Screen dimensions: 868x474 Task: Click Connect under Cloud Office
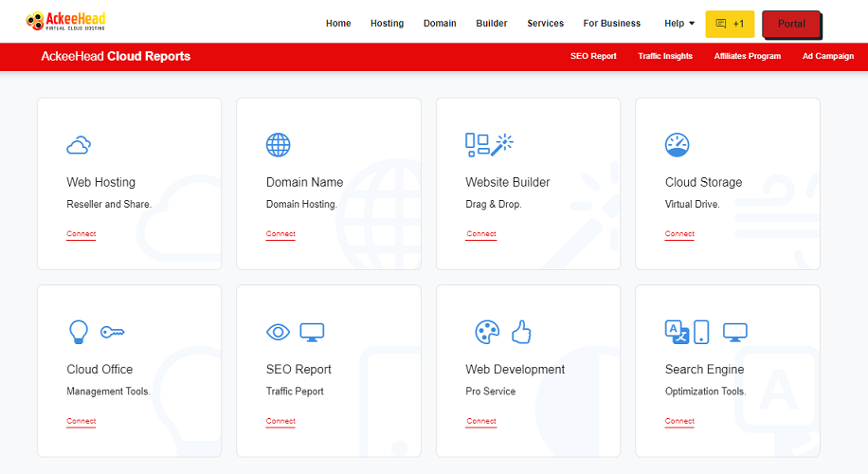(x=81, y=421)
